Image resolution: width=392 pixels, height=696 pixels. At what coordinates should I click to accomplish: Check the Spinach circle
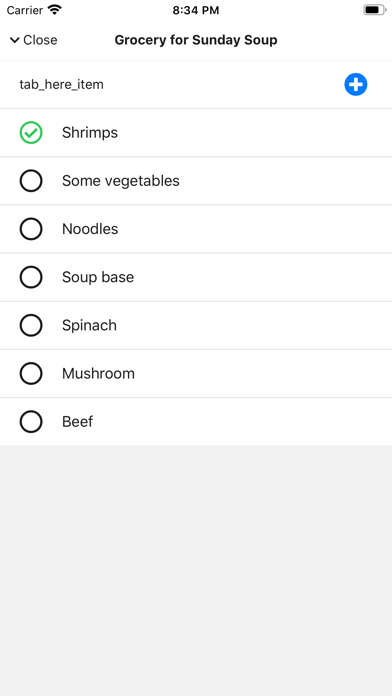[x=31, y=325]
